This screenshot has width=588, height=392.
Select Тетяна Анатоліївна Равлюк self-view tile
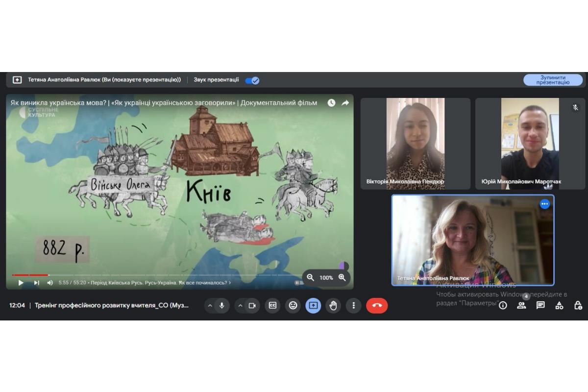click(473, 240)
